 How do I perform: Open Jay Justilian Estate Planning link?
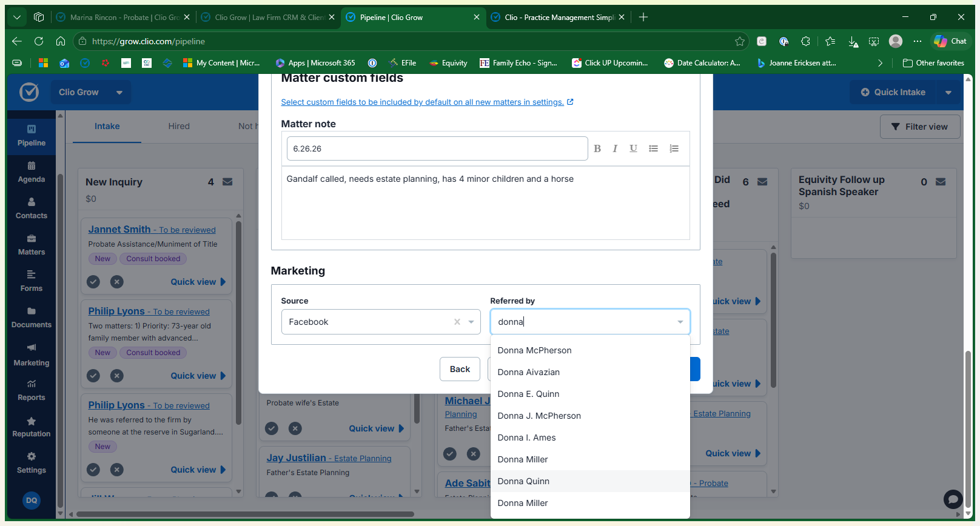coord(329,458)
